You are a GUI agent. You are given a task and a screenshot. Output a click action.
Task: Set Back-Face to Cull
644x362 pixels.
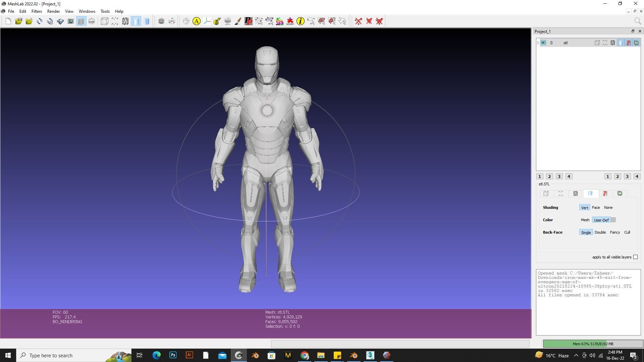coord(627,233)
